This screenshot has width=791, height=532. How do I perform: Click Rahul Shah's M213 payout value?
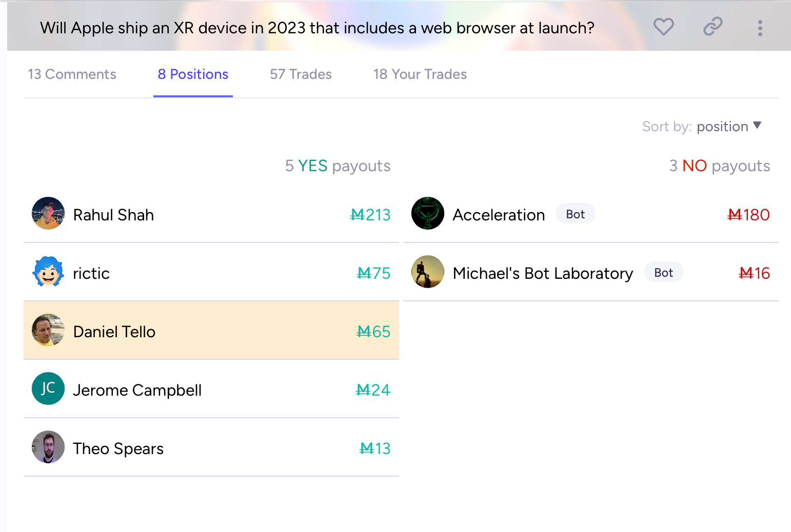point(370,215)
